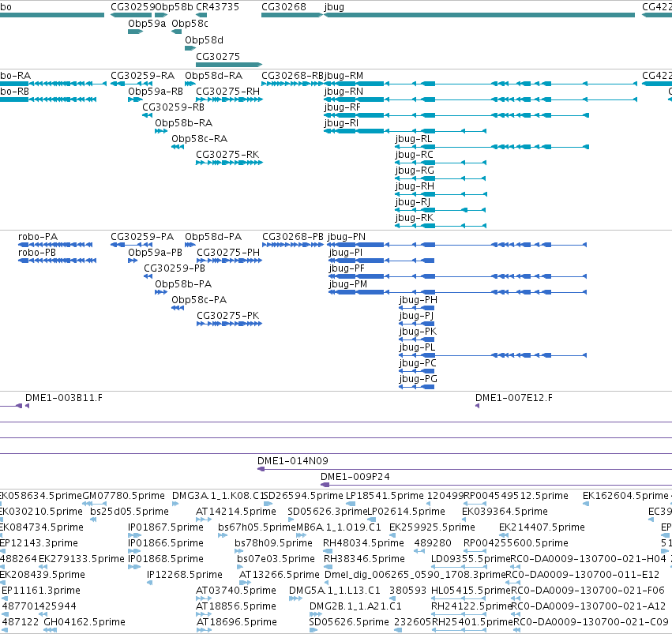The height and width of the screenshot is (634, 672).
Task: Click the AT13266.5prime EST label
Action: 279,576
